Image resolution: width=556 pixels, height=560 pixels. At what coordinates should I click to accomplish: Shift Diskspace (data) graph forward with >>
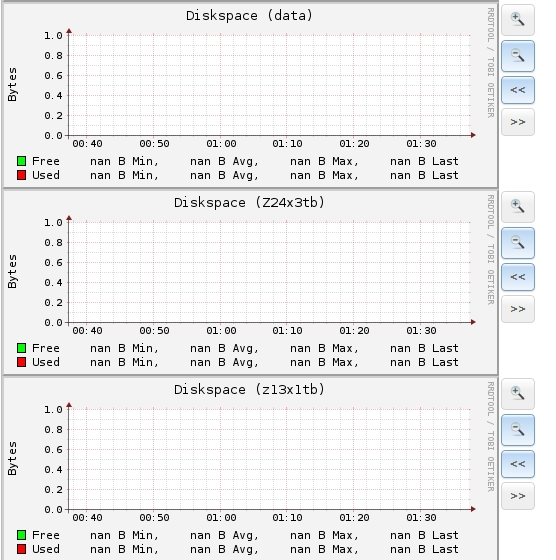518,122
